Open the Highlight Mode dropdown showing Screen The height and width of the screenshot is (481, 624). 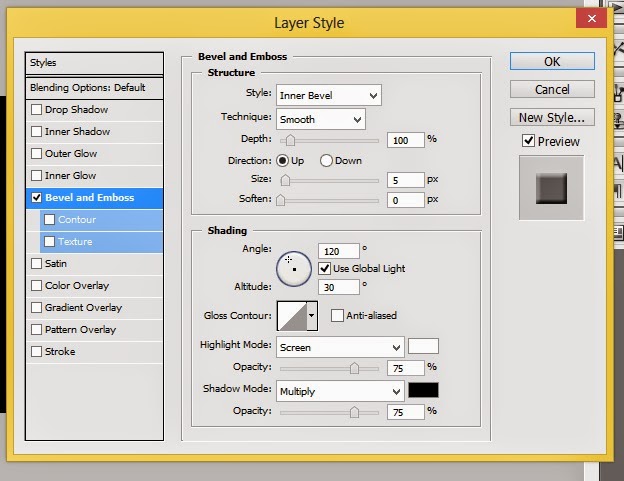point(340,347)
